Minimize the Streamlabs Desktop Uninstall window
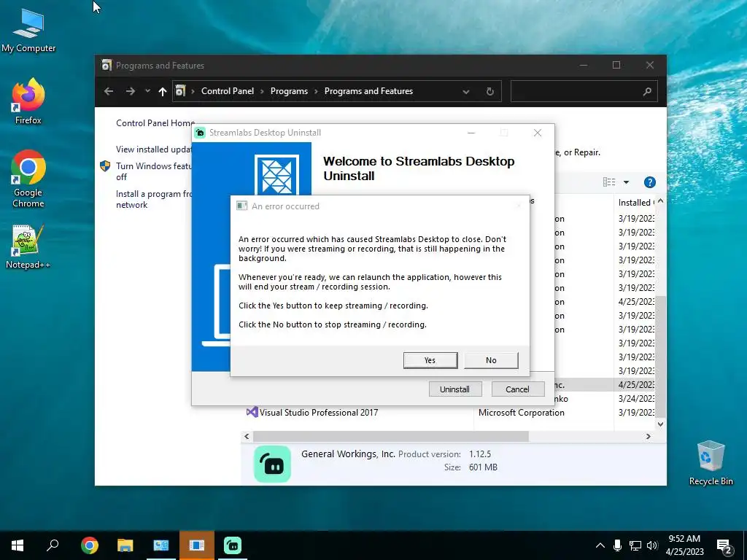 (471, 133)
